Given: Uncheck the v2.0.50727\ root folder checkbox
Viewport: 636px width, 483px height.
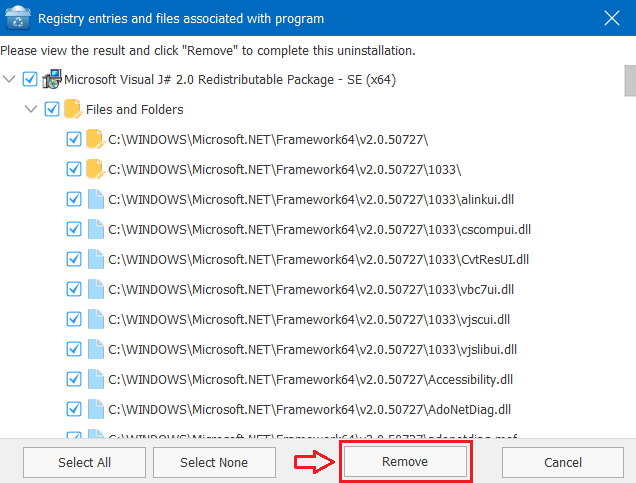Looking at the screenshot, I should (x=74, y=139).
